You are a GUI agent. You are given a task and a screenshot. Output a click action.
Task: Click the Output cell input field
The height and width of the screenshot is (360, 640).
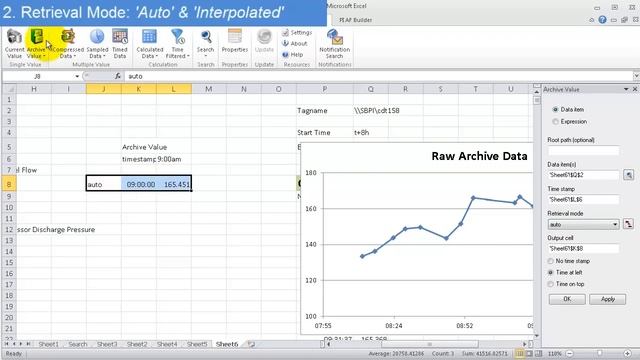click(x=583, y=249)
